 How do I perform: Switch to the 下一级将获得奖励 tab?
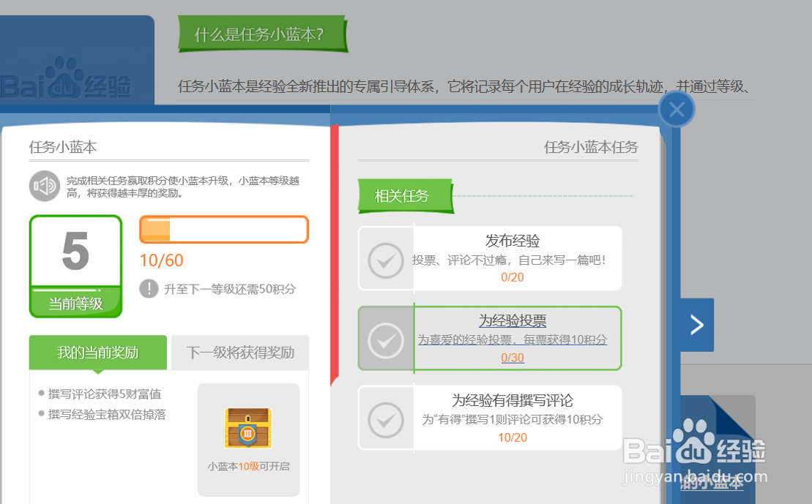(239, 353)
